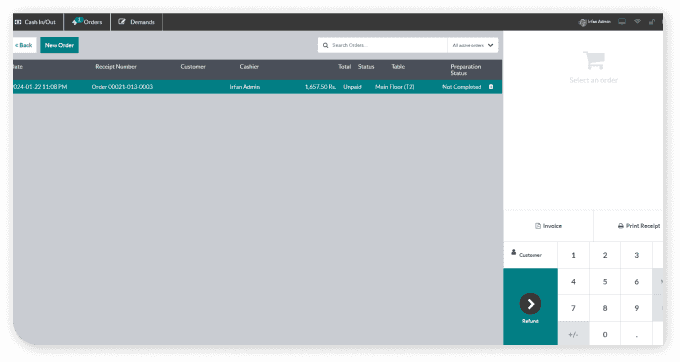Create a New Order
Viewport: 680px width, 362px height.
[59, 45]
